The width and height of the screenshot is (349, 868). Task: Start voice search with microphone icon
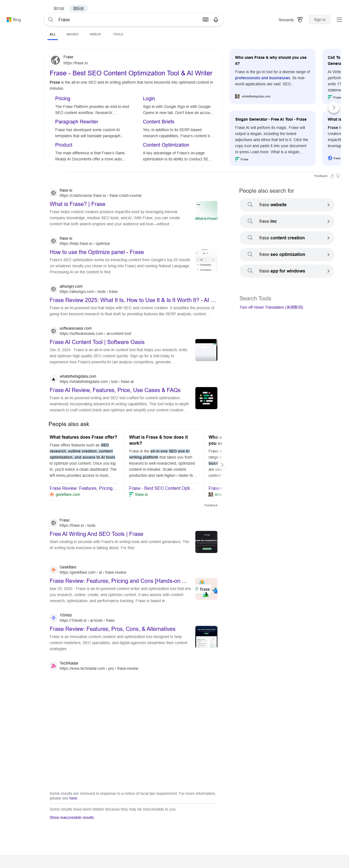click(x=216, y=20)
